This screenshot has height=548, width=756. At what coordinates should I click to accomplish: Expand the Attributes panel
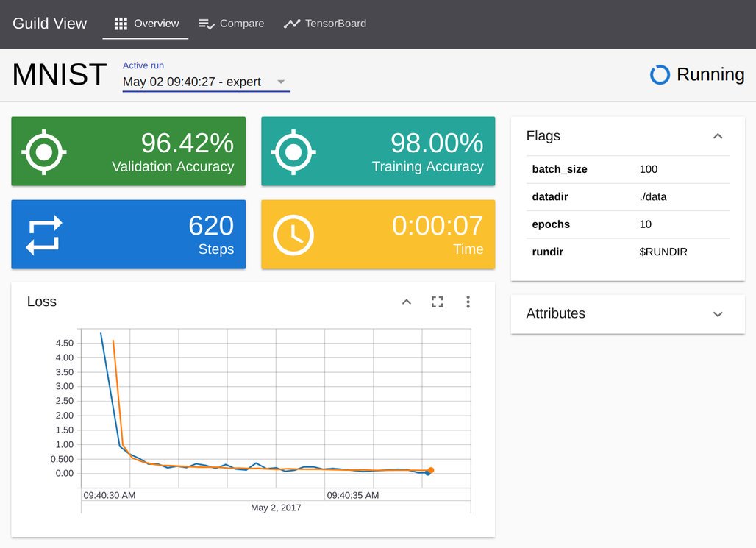tap(718, 314)
